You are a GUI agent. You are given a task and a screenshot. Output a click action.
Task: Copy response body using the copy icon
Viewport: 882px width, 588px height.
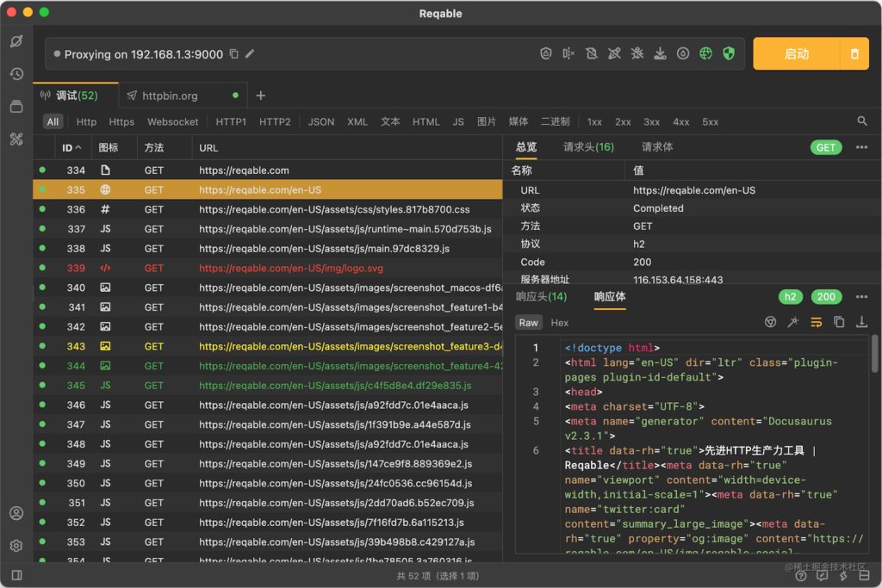pyautogui.click(x=840, y=322)
